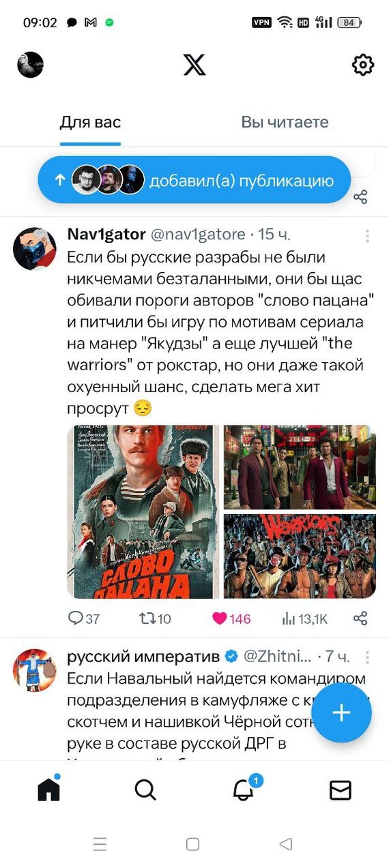The width and height of the screenshot is (389, 868).
Task: Compose a new post with the plus button
Action: tap(341, 713)
